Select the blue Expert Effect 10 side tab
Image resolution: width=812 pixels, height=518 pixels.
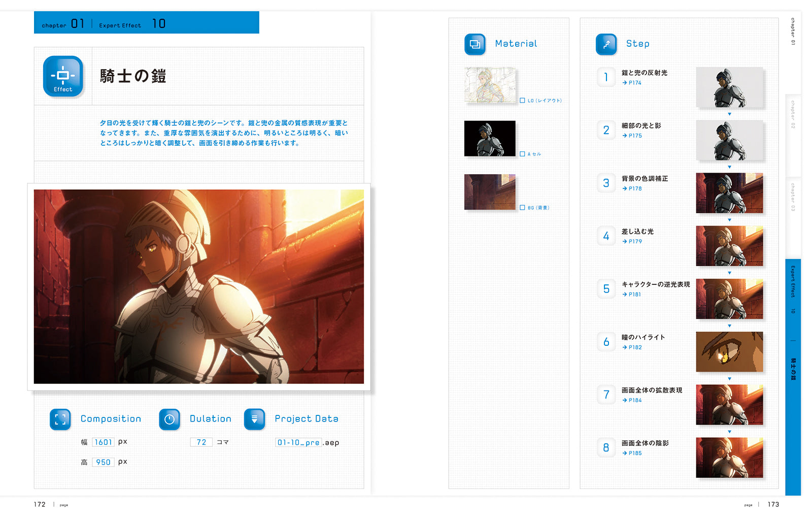[793, 377]
